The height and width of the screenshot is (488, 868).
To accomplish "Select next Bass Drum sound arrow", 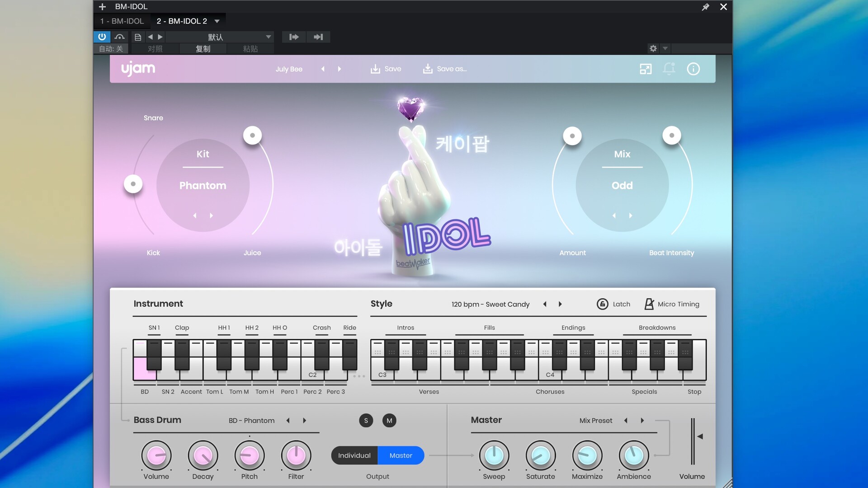I will coord(305,421).
